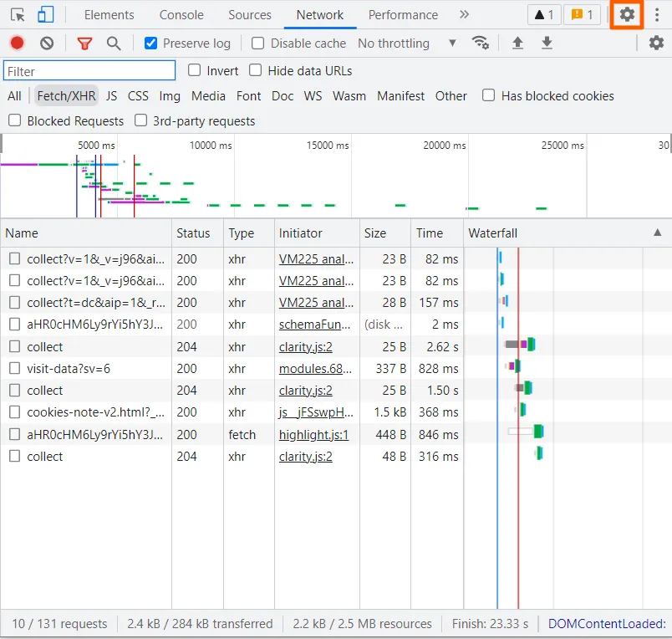Select the visit-data?sv=6 row checkbox
Image resolution: width=672 pixels, height=639 pixels.
click(x=14, y=368)
